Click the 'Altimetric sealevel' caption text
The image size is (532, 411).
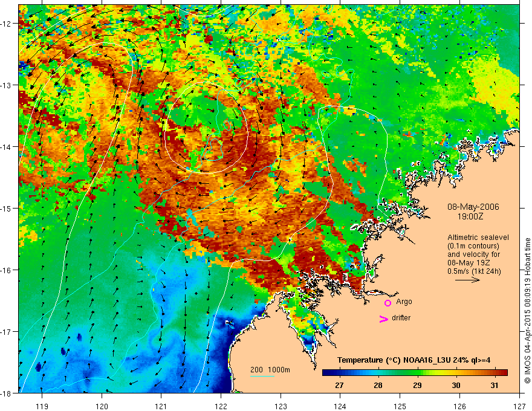tap(478, 238)
